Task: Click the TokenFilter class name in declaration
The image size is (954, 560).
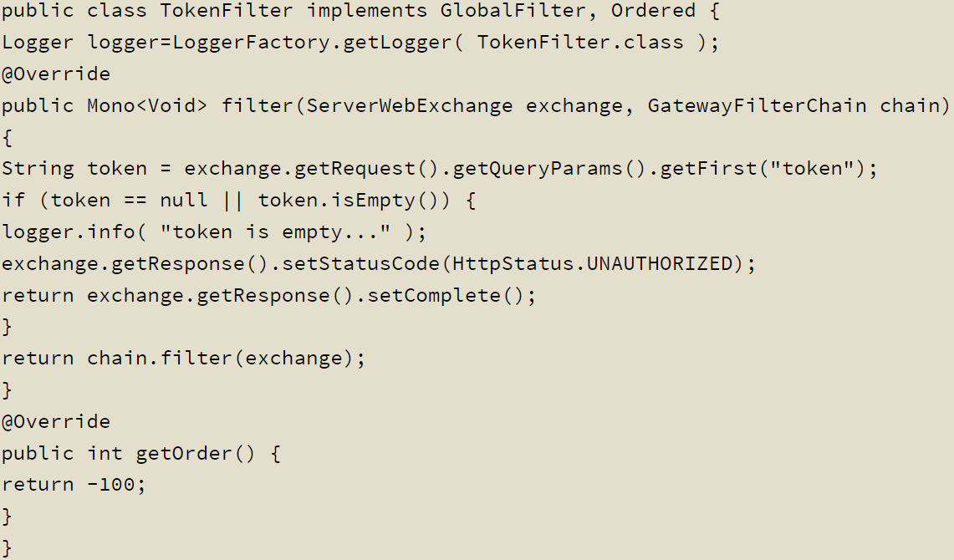Action: tap(227, 10)
